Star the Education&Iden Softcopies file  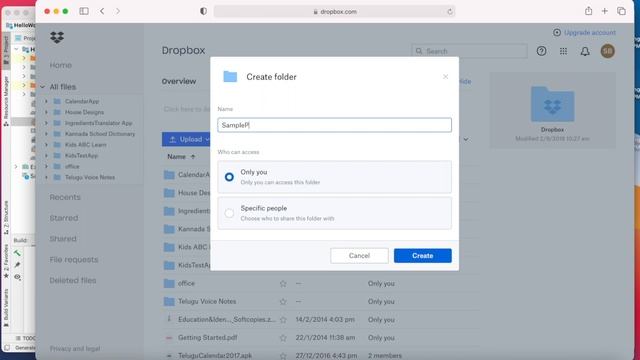tap(283, 320)
